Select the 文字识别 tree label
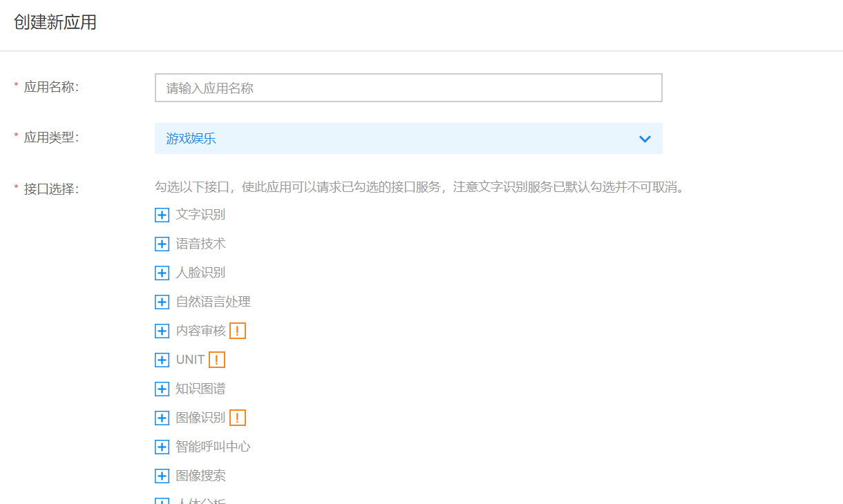843x504 pixels. 200,215
